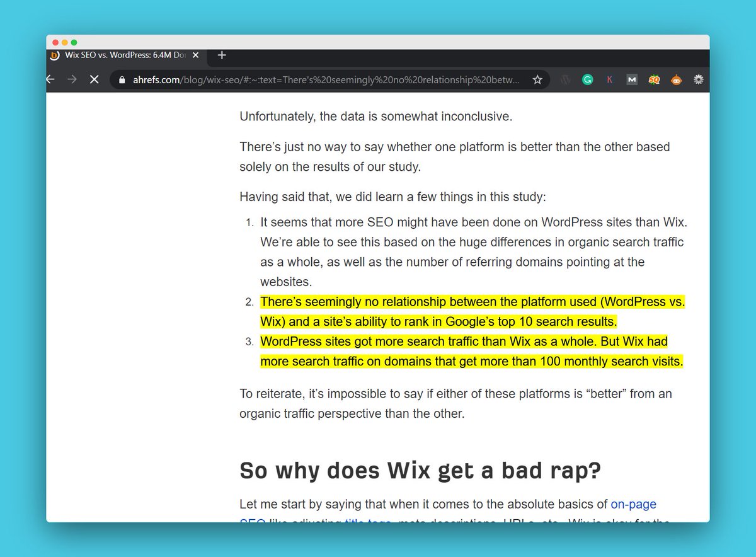Screen dimensions: 756x557
Task: Open the M extension icon
Action: pyautogui.click(x=632, y=80)
